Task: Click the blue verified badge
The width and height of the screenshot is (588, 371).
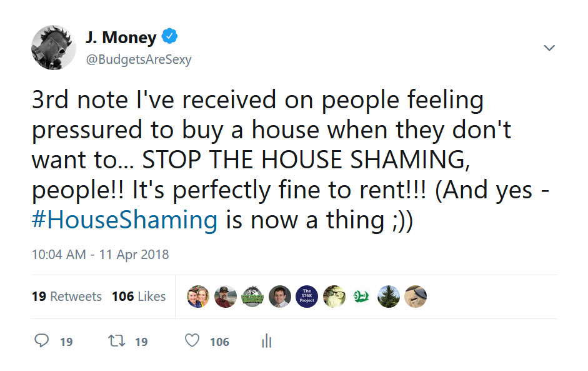Action: (169, 37)
